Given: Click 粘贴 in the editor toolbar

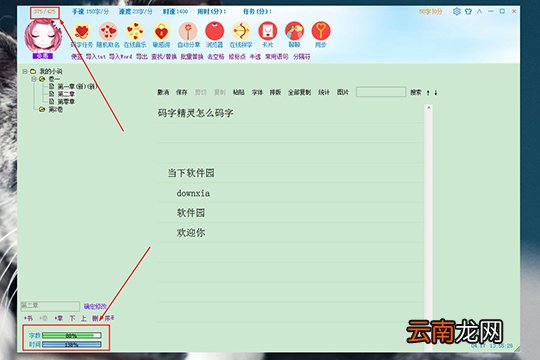Looking at the screenshot, I should (239, 92).
